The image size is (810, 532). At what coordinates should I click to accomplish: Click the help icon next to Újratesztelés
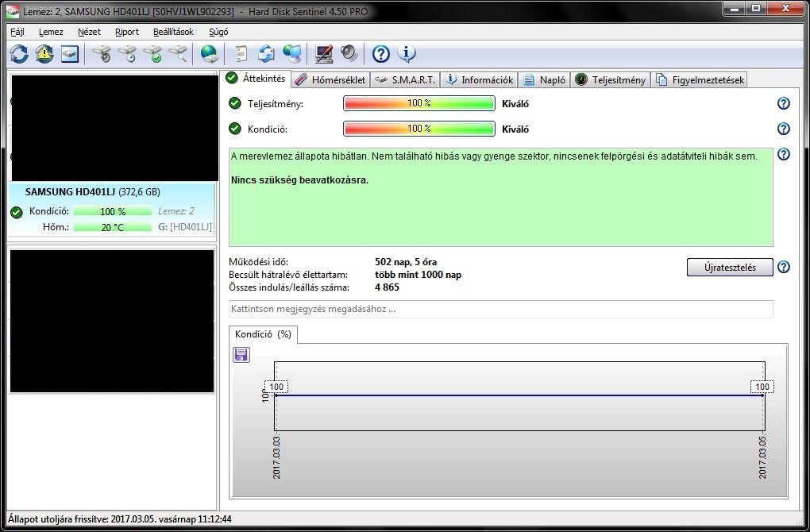pos(784,267)
